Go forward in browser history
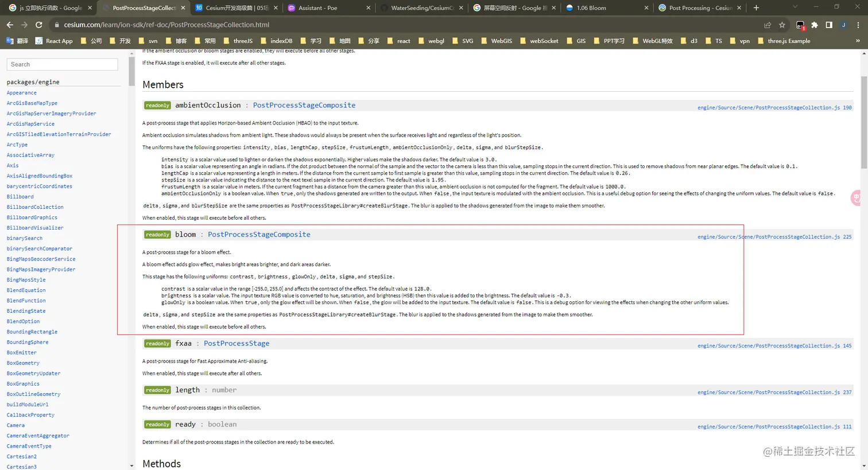The height and width of the screenshot is (470, 868). (24, 25)
